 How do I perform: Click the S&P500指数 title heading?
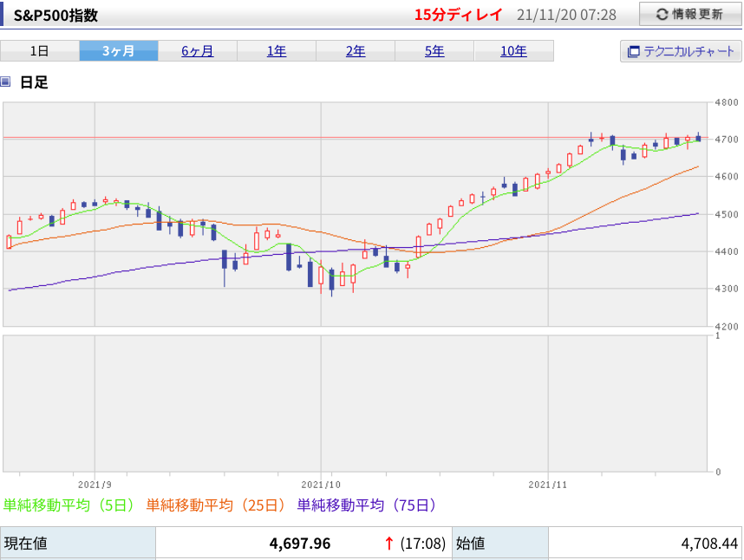55,16
